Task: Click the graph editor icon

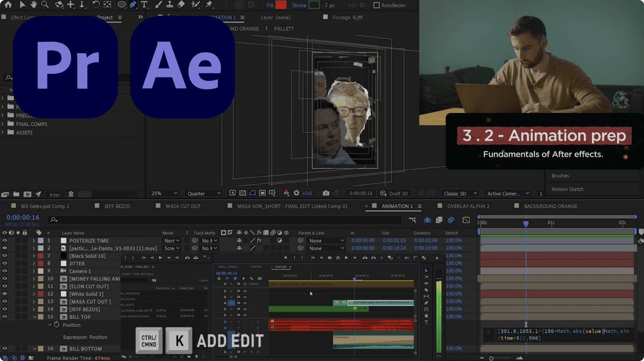Action: [x=466, y=220]
